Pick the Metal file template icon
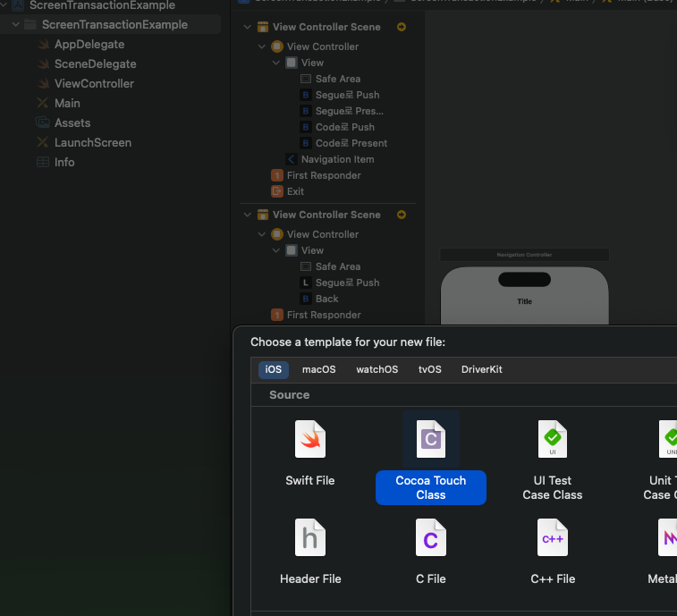This screenshot has width=677, height=616. coord(667,537)
